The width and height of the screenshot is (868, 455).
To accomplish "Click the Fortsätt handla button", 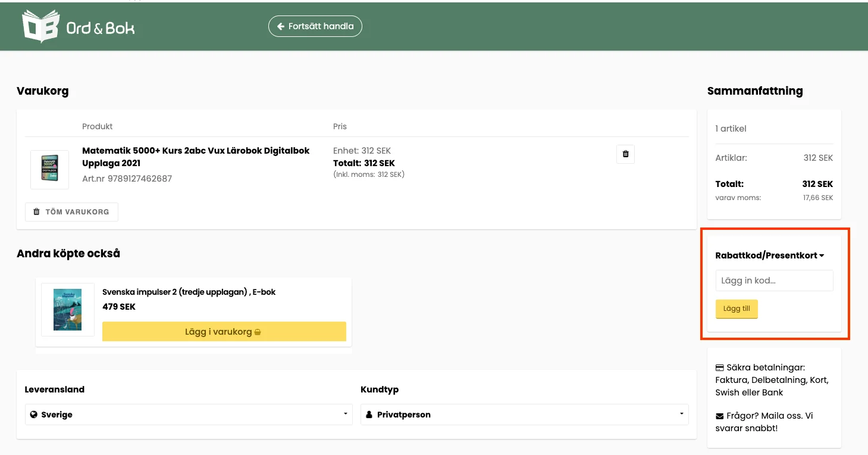I will tap(315, 26).
